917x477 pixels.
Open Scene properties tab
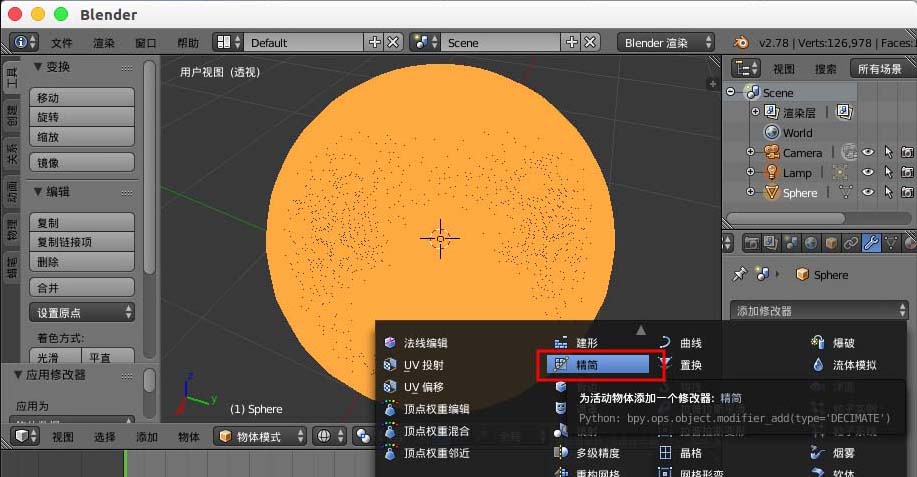coord(791,243)
